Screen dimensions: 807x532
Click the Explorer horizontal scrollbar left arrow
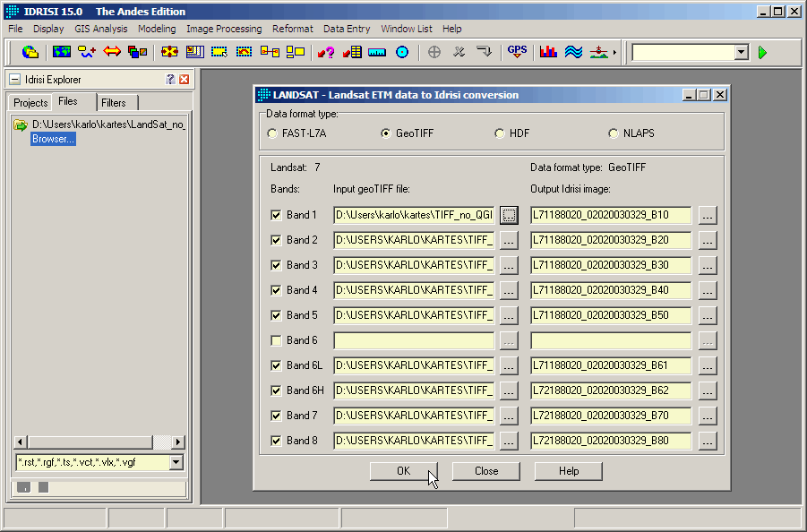[x=21, y=442]
